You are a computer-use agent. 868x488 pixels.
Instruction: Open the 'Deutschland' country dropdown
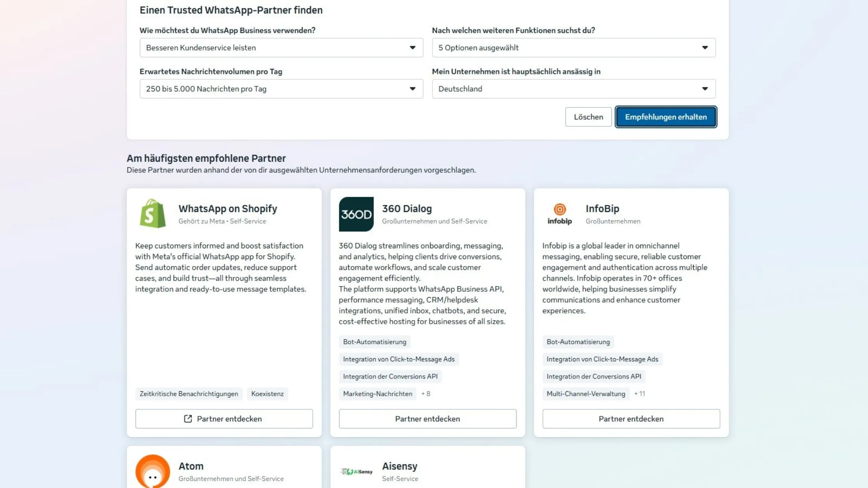(573, 89)
